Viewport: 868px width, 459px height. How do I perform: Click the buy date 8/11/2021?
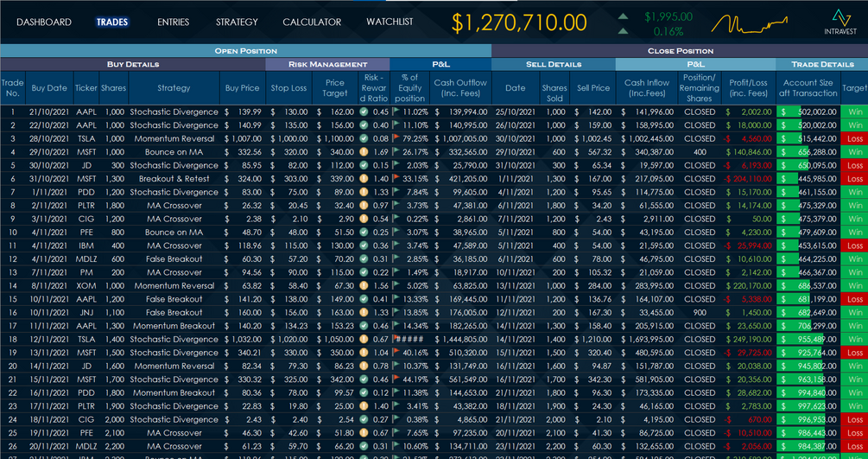pos(48,285)
